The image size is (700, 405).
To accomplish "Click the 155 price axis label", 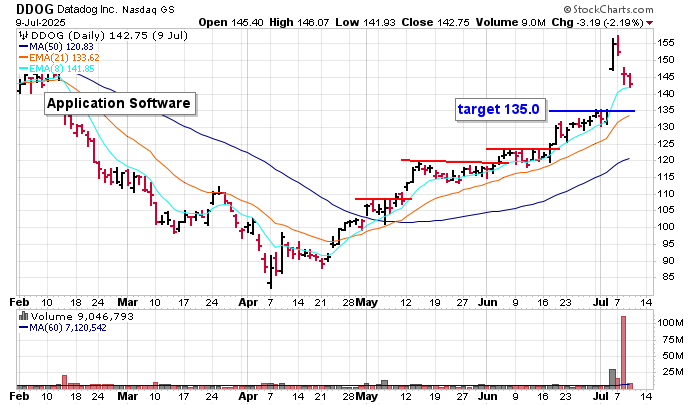I will tap(666, 43).
